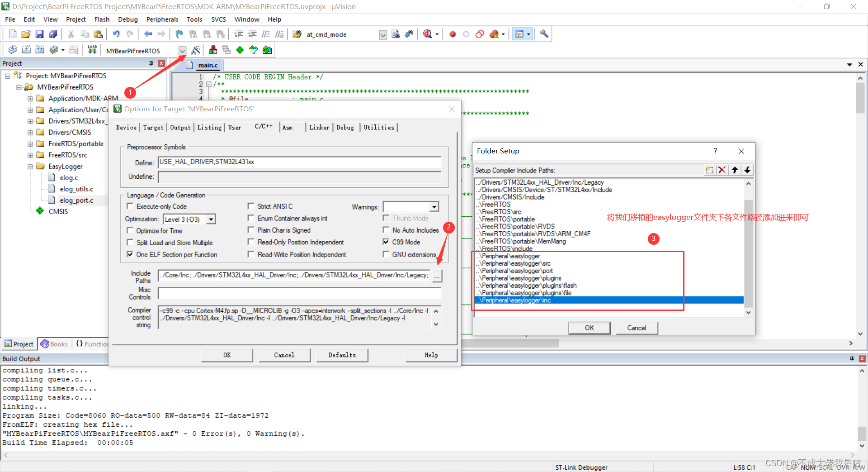The width and height of the screenshot is (868, 472).
Task: Insert a breakpoint with the red dot icon
Action: (453, 34)
